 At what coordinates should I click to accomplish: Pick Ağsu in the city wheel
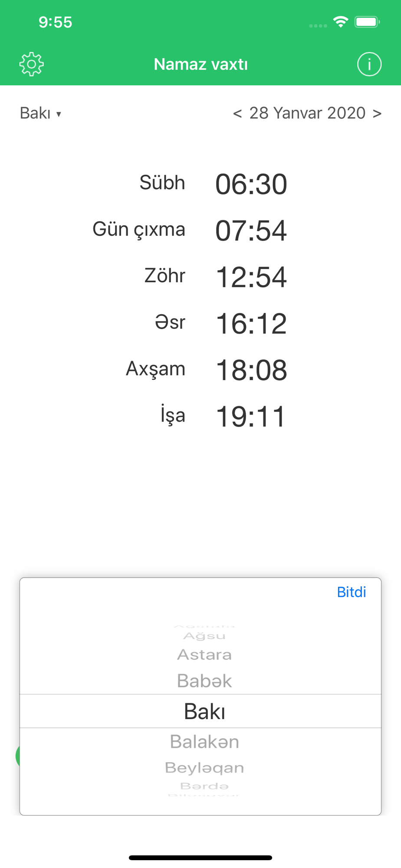pyautogui.click(x=204, y=636)
